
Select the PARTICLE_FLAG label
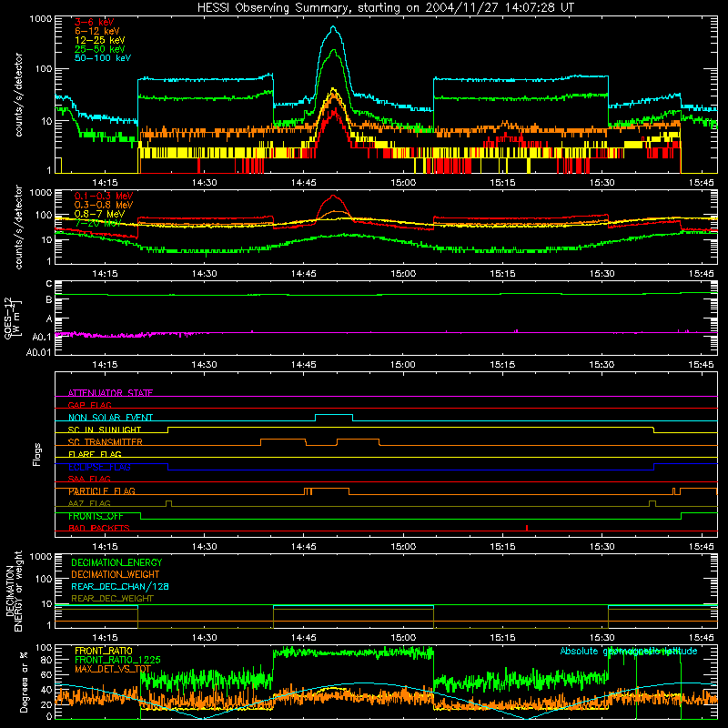102,491
